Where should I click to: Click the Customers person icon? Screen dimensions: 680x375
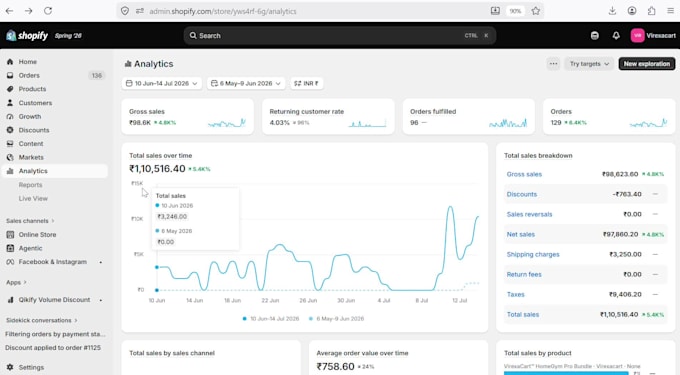point(10,103)
